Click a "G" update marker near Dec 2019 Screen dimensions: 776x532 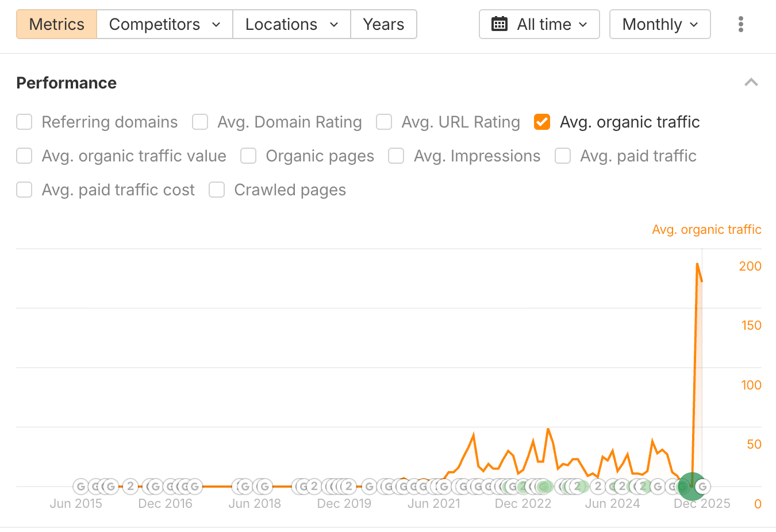(368, 486)
